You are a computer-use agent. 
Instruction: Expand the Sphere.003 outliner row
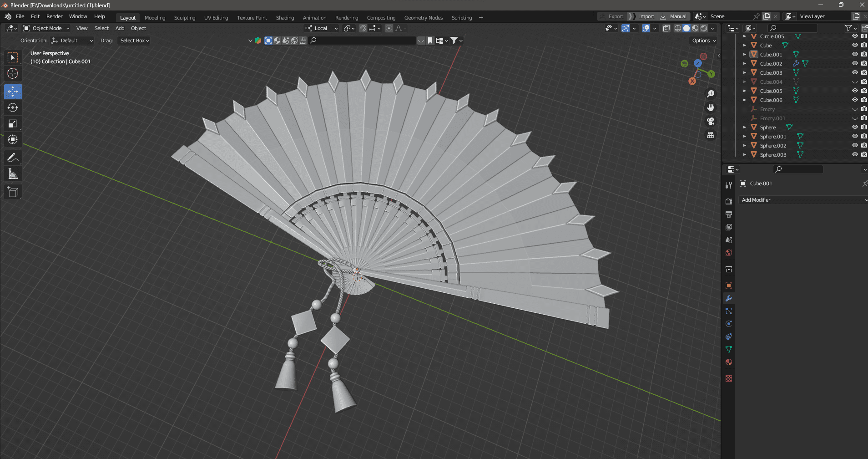[x=744, y=154]
